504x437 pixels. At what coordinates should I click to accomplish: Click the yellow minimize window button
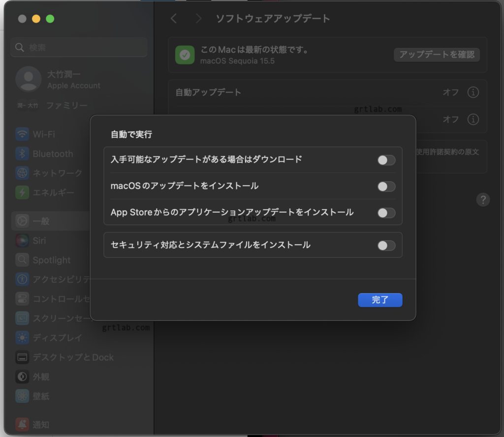pyautogui.click(x=36, y=19)
